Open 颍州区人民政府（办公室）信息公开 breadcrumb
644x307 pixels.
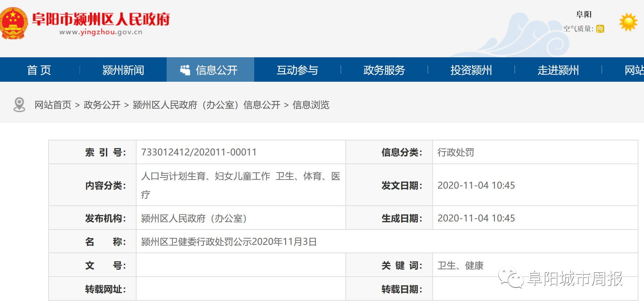pos(206,105)
